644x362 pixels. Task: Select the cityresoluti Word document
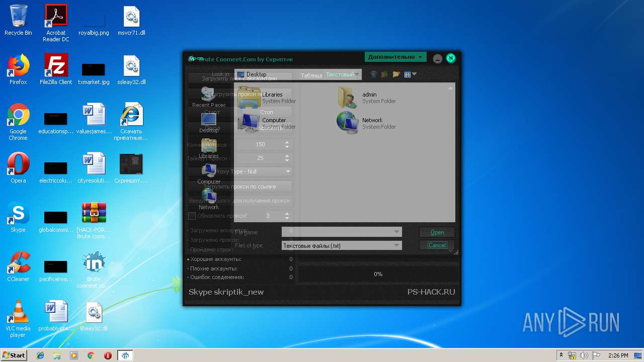(x=94, y=168)
